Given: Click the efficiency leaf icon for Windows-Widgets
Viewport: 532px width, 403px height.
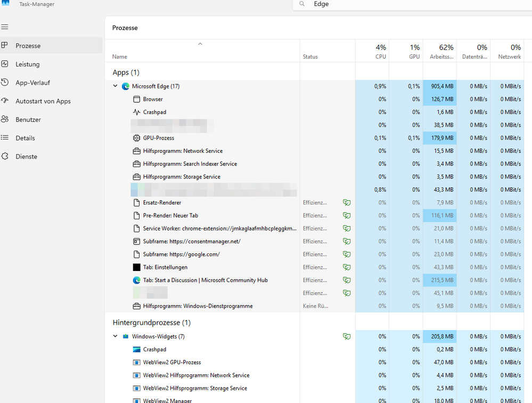Looking at the screenshot, I should [346, 336].
